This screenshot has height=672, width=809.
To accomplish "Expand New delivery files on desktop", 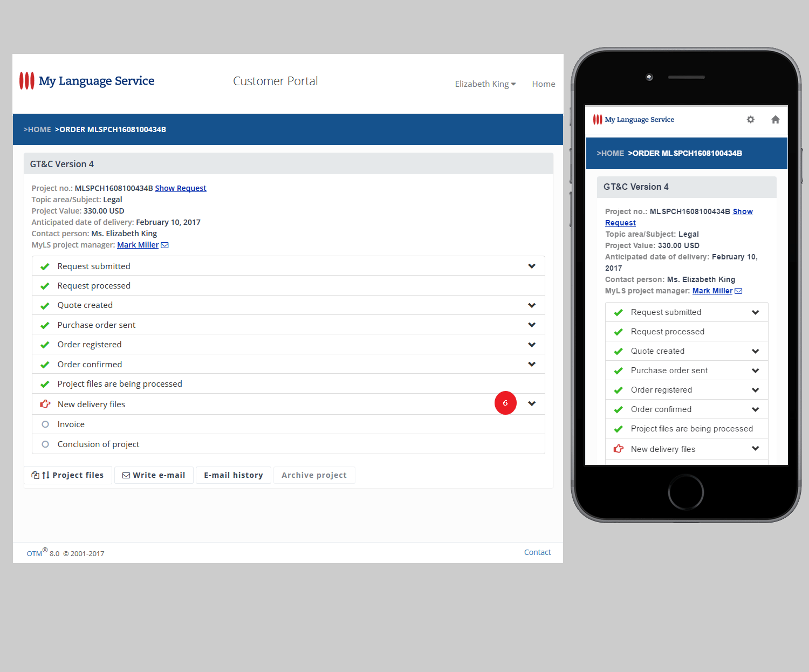I will pyautogui.click(x=532, y=403).
